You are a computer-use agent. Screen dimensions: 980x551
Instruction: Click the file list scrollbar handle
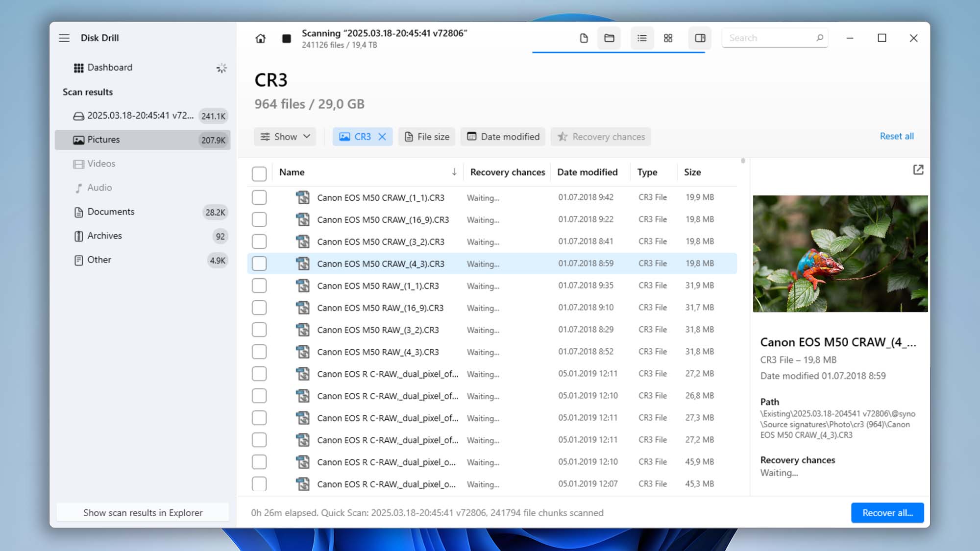[743, 161]
